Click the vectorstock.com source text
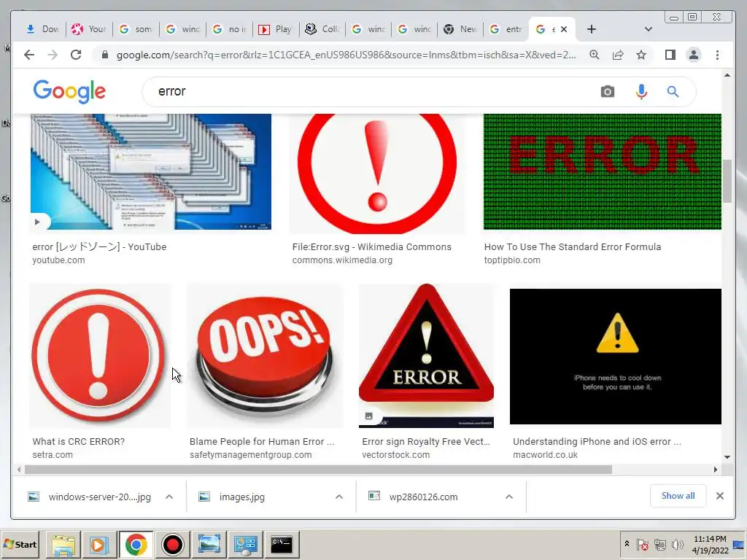 396,455
